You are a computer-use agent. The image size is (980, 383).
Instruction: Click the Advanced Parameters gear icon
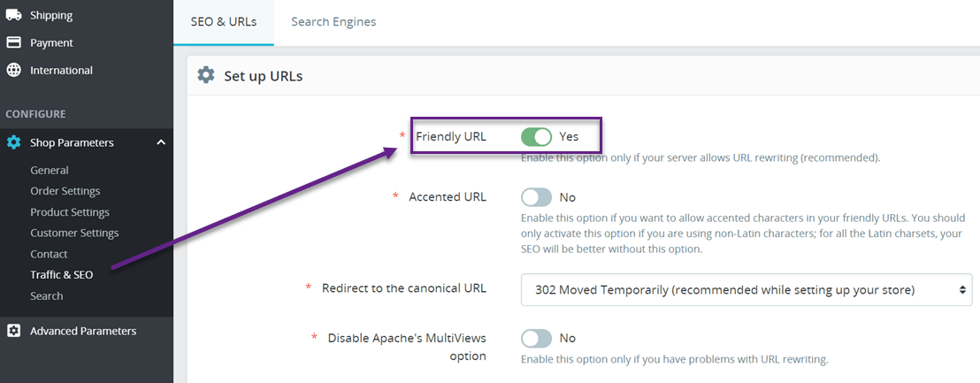pyautogui.click(x=13, y=331)
